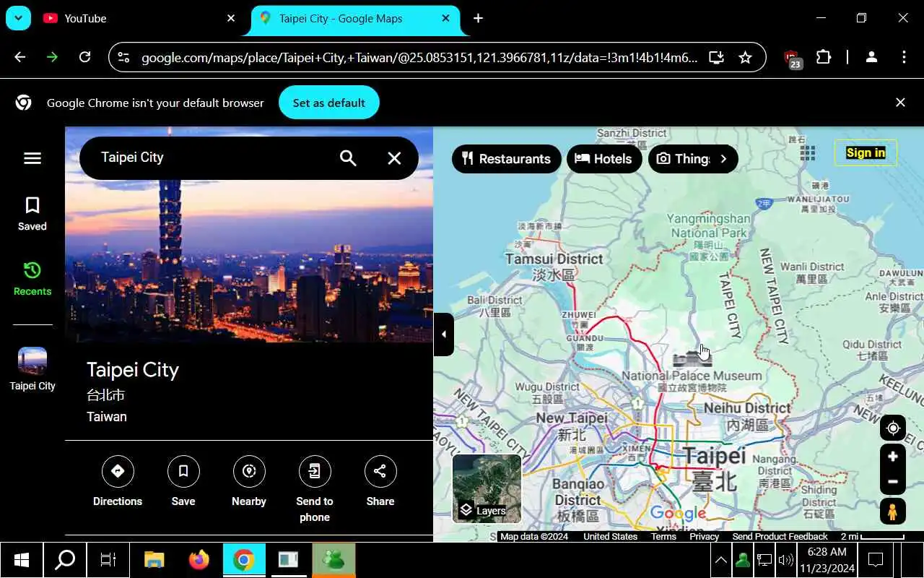Go forward in browser history
The height and width of the screenshot is (578, 924).
(52, 57)
